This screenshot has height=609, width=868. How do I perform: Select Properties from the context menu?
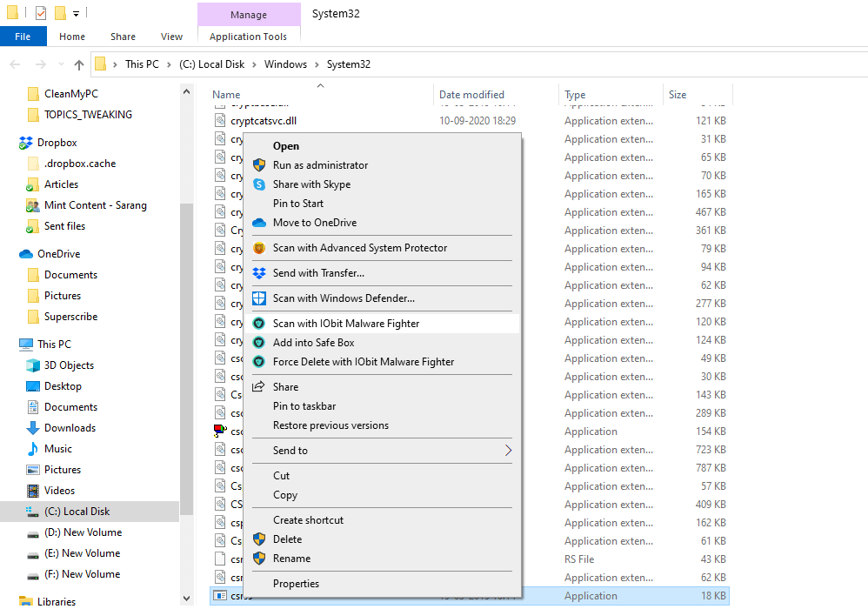tap(296, 584)
